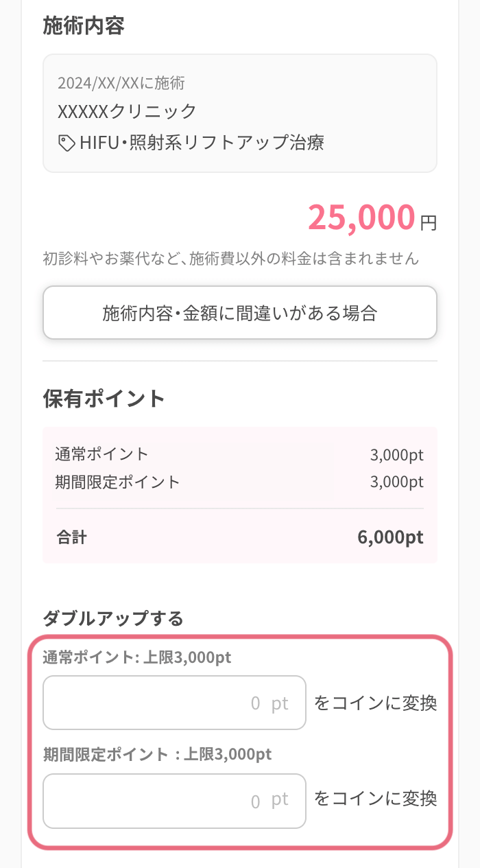The image size is (480, 868).
Task: Focus the 期間限定ポイント conversion input field
Action: pos(174,801)
